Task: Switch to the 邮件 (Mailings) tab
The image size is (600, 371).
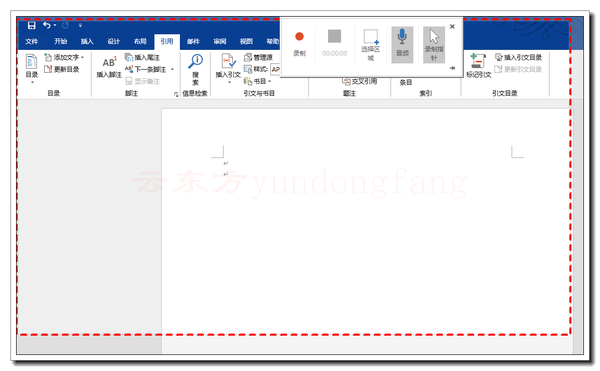Action: coord(193,41)
